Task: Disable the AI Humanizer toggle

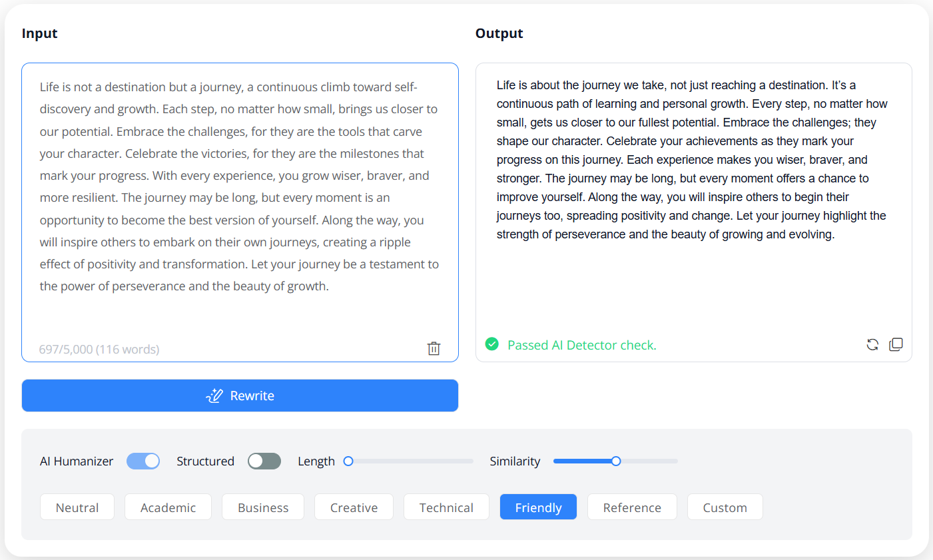Action: tap(143, 461)
